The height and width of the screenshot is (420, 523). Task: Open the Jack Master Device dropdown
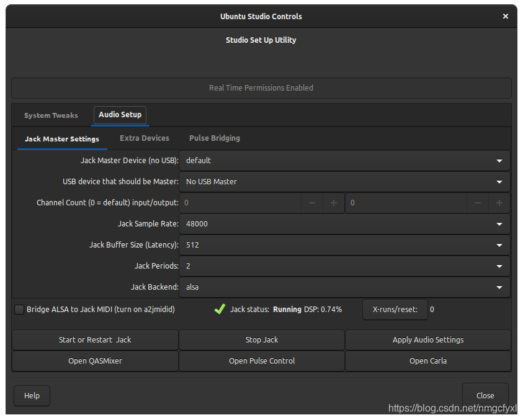[344, 161]
